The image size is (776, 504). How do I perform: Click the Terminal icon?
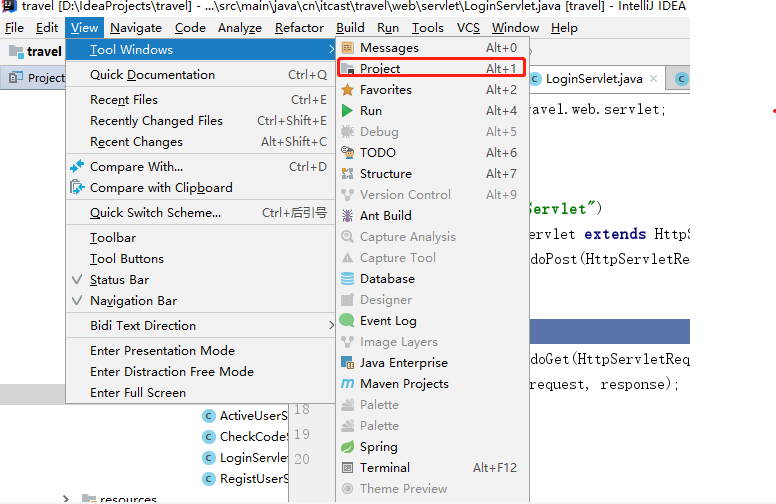[347, 468]
